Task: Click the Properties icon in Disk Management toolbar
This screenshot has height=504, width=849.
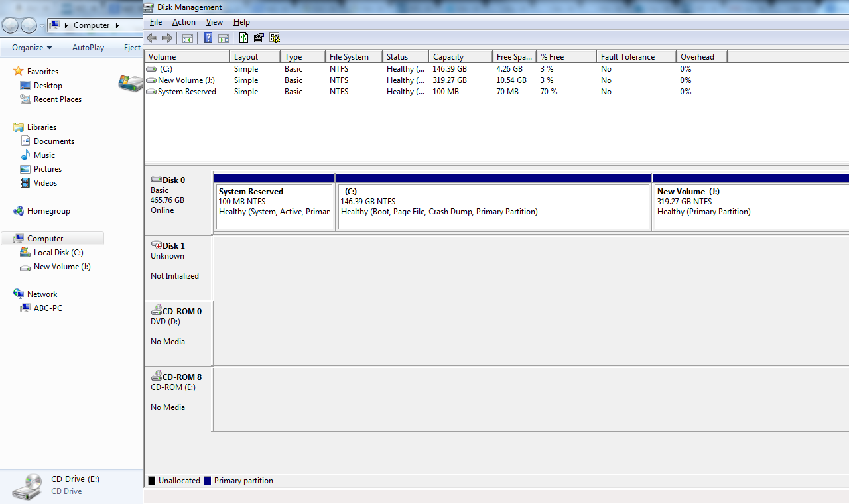Action: (259, 38)
